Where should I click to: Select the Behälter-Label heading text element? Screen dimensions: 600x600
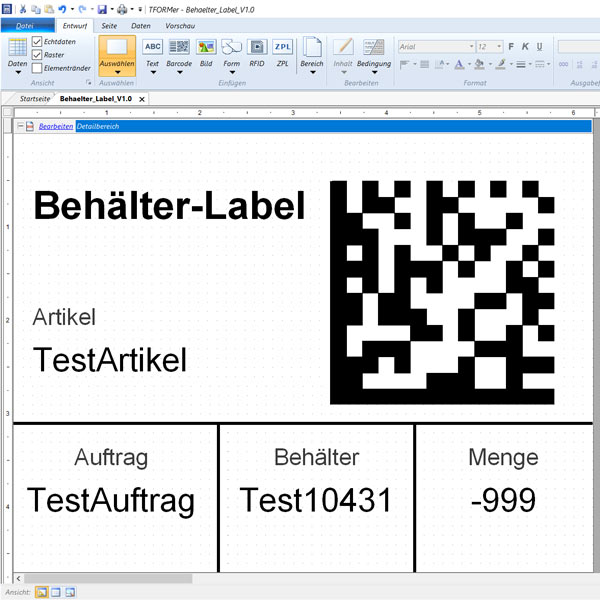point(169,205)
